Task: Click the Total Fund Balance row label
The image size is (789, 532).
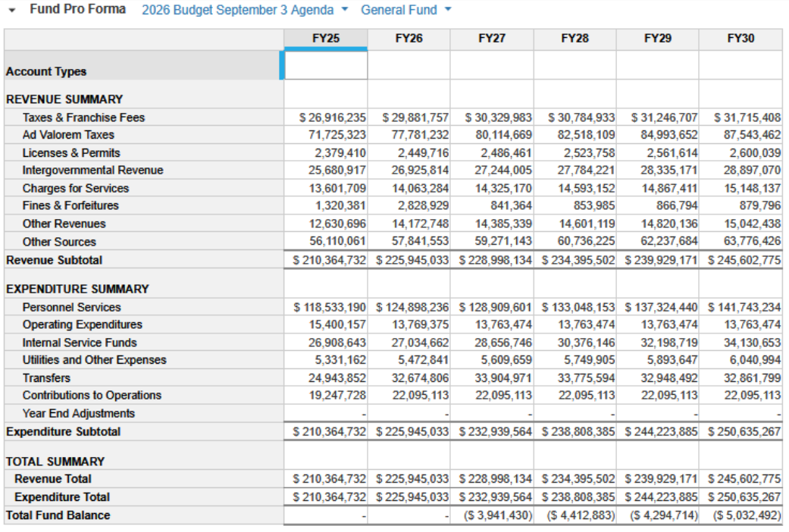Action: point(58,515)
